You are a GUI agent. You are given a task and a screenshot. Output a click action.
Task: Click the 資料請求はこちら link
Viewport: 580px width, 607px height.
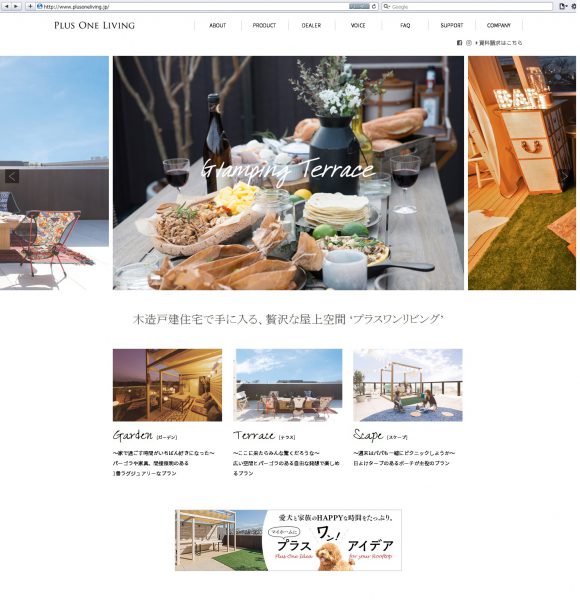coord(499,43)
